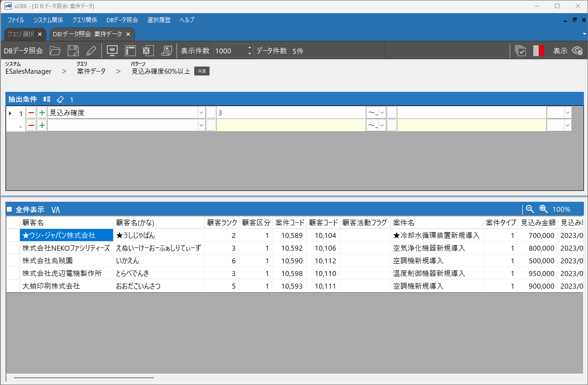Click the 案件名 column header
Viewport: 588px width, 385px height.
436,223
